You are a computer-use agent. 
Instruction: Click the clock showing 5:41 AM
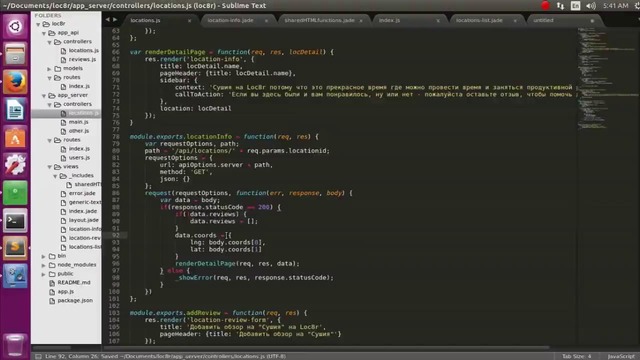click(x=616, y=6)
